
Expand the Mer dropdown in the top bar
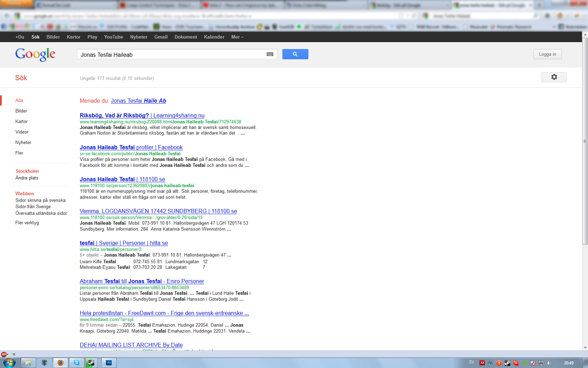click(x=237, y=37)
